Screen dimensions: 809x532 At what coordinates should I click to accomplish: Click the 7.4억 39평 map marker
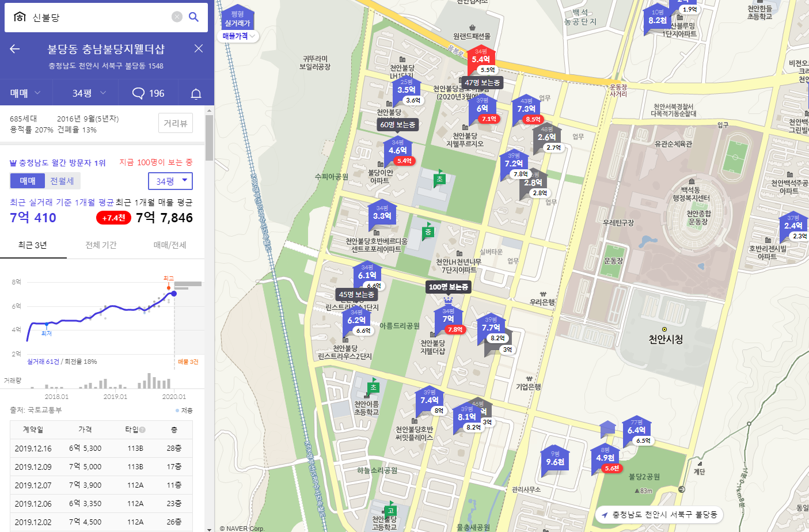[430, 400]
